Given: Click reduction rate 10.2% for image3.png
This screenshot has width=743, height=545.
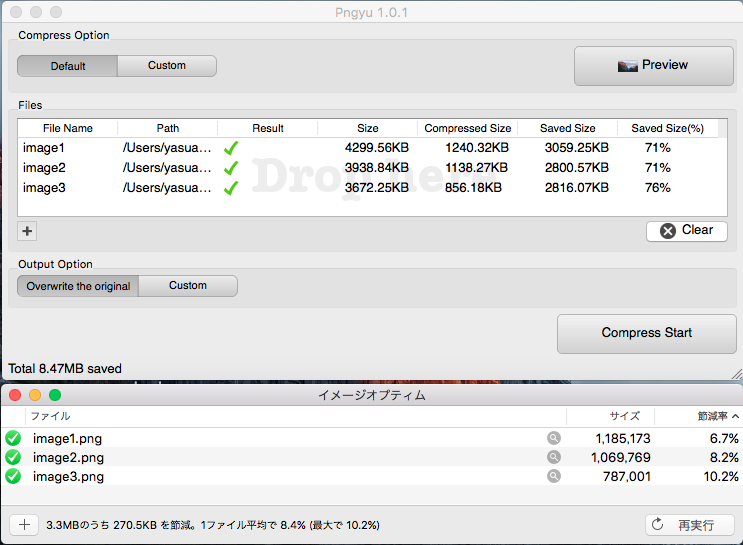Looking at the screenshot, I should (721, 476).
